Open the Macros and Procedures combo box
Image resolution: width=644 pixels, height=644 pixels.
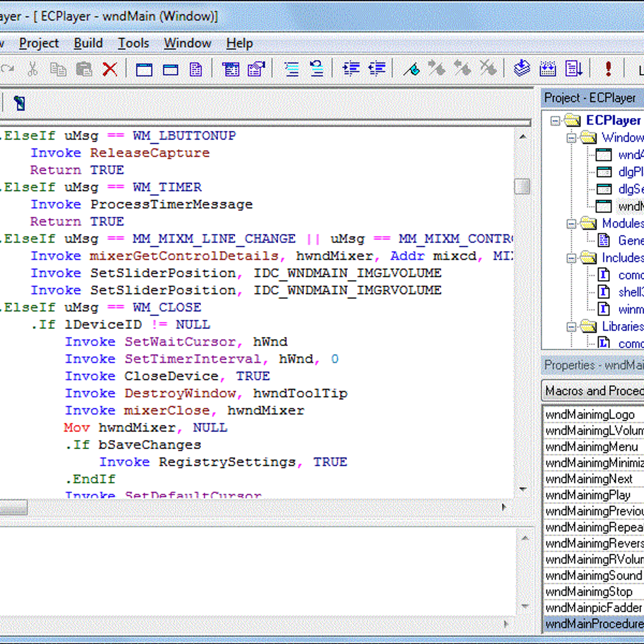click(x=593, y=391)
